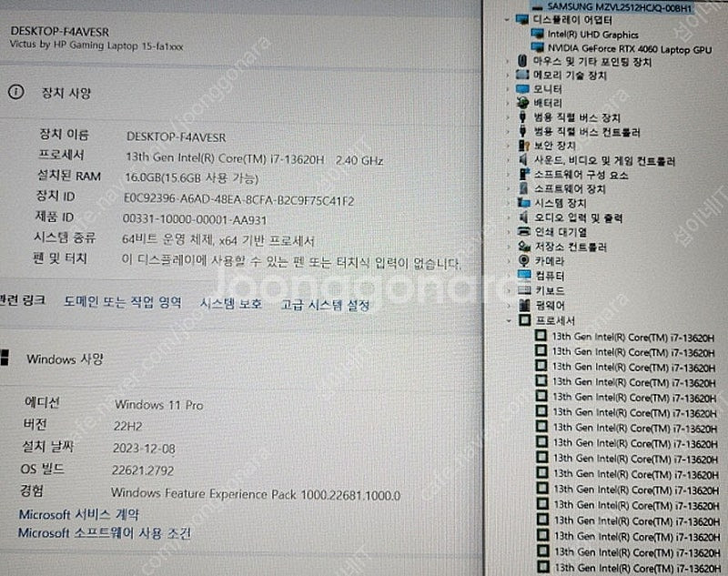Select the 인쇄 대기열 tree row

[x=561, y=232]
